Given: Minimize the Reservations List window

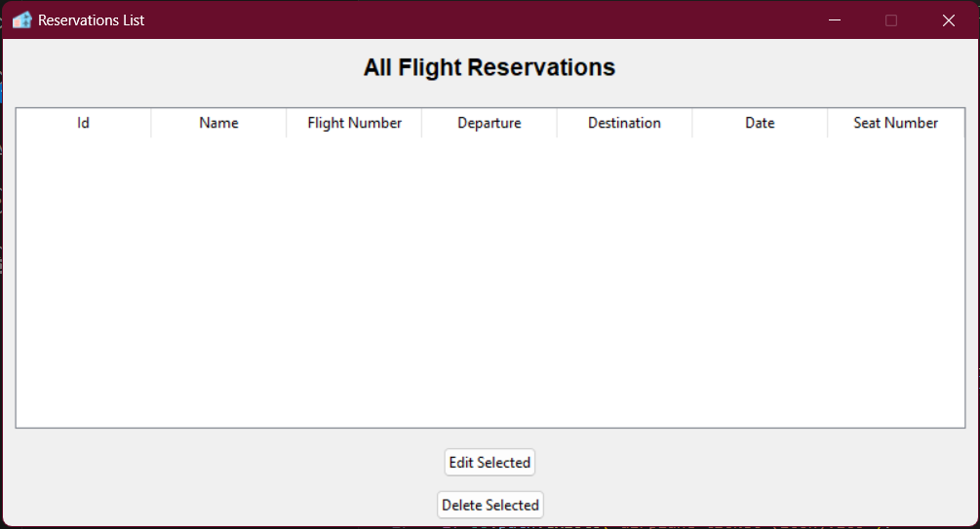Looking at the screenshot, I should (835, 20).
